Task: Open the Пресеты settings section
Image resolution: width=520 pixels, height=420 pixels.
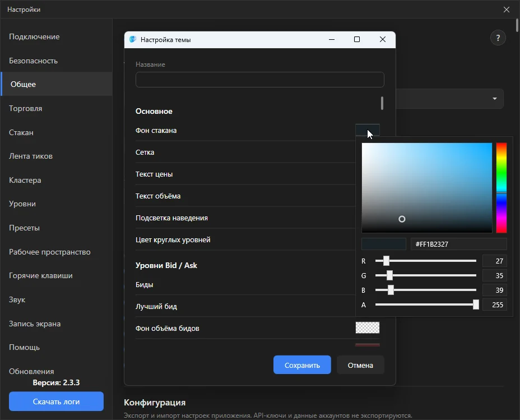Action: pyautogui.click(x=57, y=228)
